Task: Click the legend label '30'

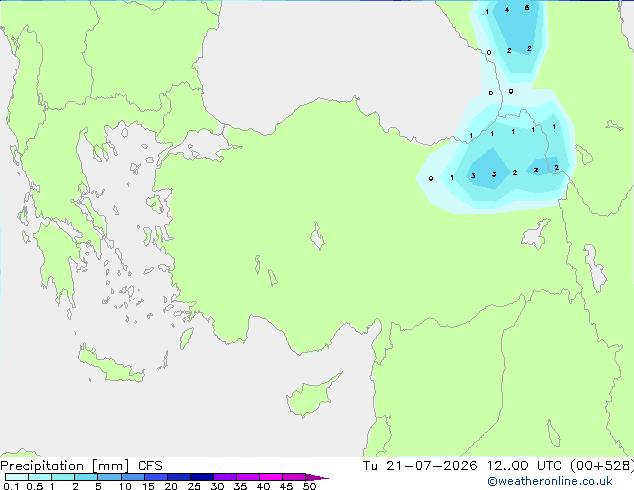Action: tap(217, 486)
